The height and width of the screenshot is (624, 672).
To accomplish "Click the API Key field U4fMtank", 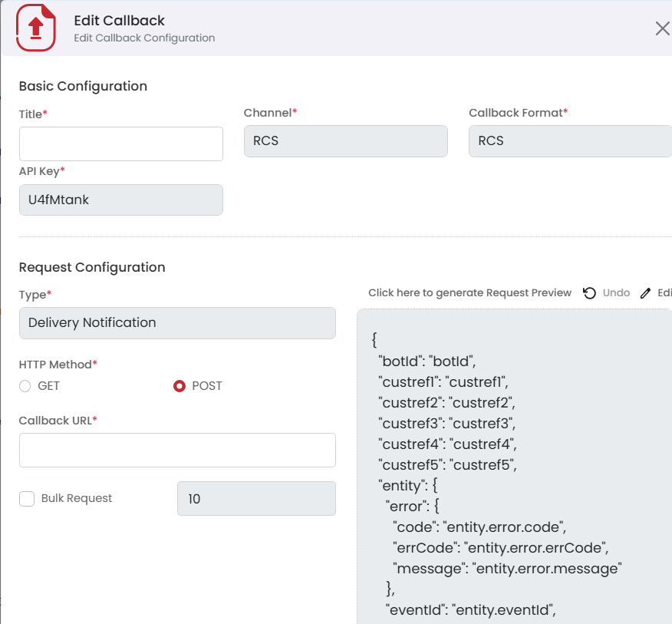I will point(121,200).
